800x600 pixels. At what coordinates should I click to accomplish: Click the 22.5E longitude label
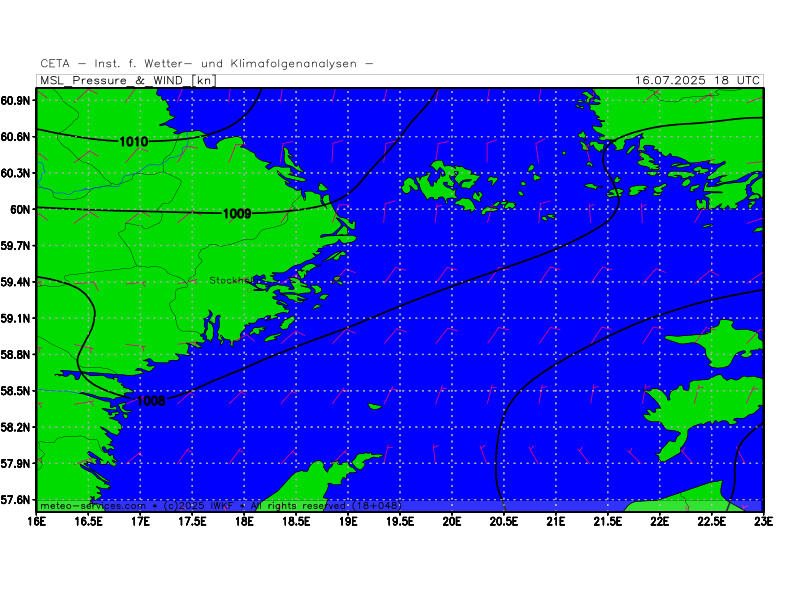tap(712, 521)
